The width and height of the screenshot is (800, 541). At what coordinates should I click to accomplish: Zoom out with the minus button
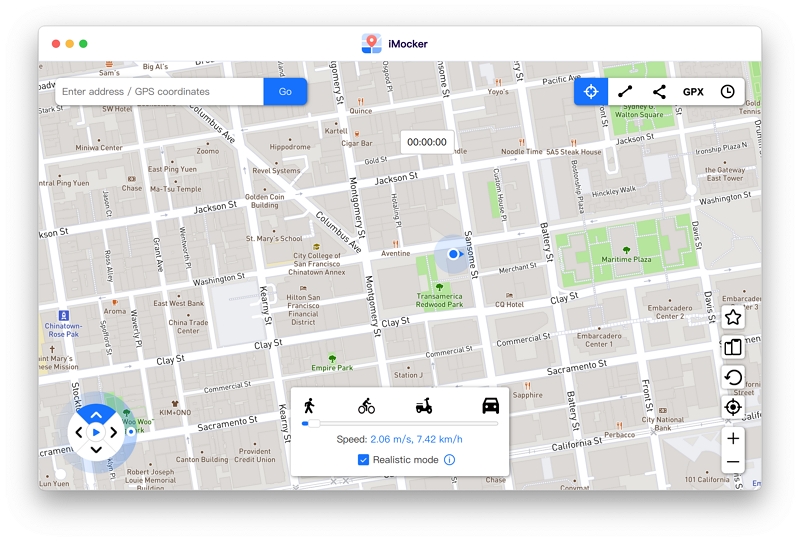pos(733,462)
